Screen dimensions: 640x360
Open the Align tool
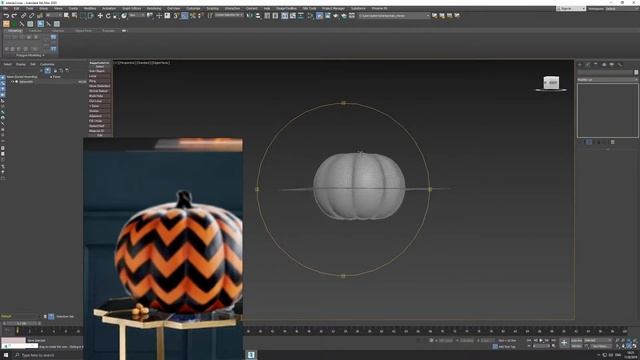point(258,16)
